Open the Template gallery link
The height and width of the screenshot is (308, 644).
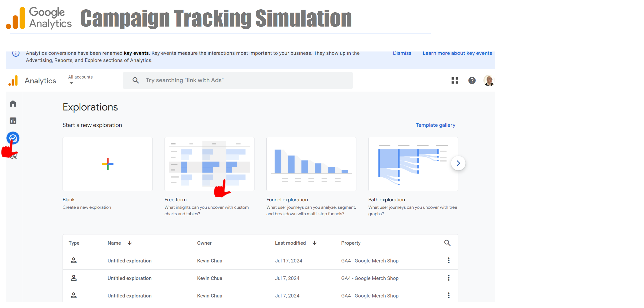435,125
